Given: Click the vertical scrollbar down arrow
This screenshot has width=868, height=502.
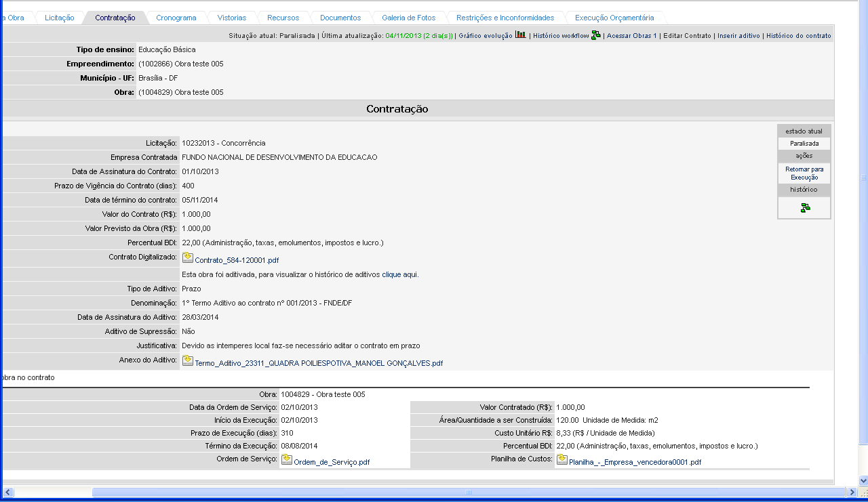Looking at the screenshot, I should point(863,479).
